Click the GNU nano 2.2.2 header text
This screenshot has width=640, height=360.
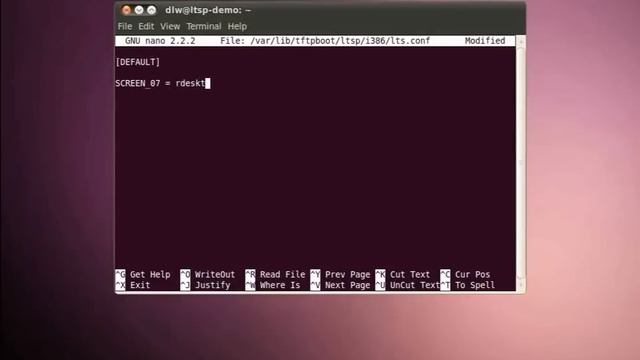point(160,41)
